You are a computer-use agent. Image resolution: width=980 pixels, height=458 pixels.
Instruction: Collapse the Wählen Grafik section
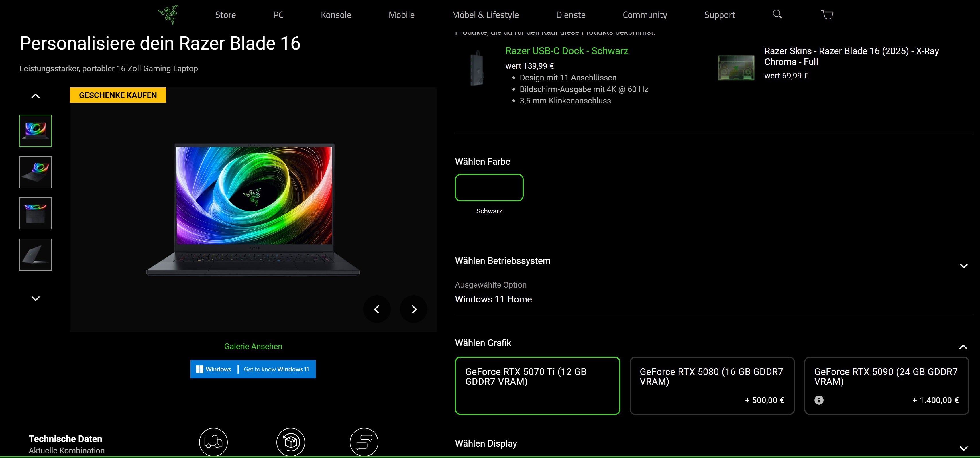pyautogui.click(x=963, y=347)
